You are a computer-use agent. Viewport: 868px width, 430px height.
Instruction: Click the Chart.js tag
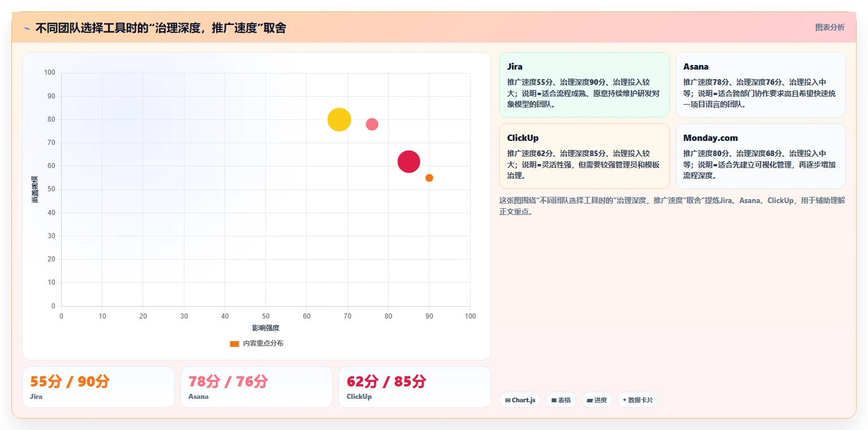coord(520,400)
